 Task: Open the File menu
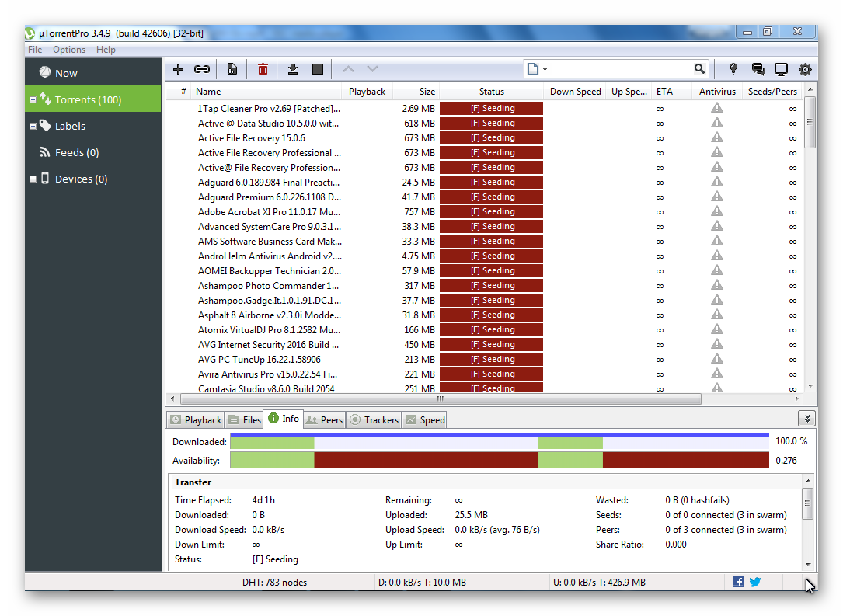click(35, 50)
